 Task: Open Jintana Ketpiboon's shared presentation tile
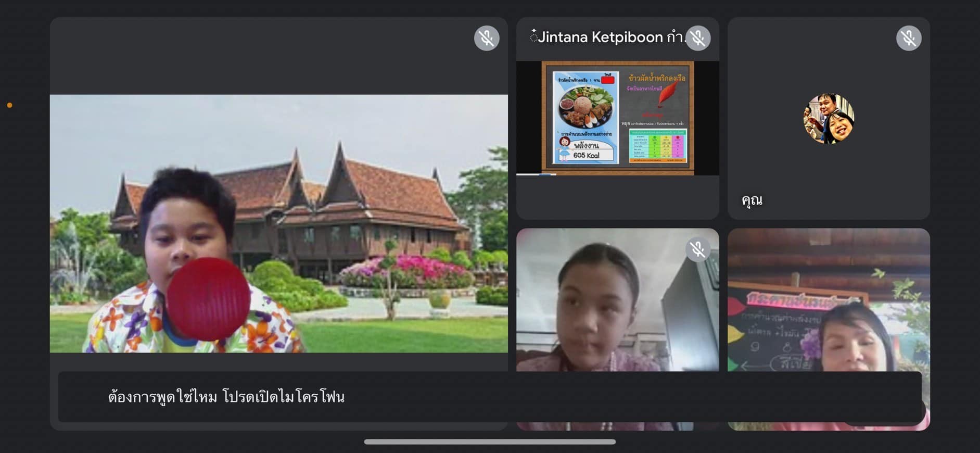pyautogui.click(x=618, y=118)
